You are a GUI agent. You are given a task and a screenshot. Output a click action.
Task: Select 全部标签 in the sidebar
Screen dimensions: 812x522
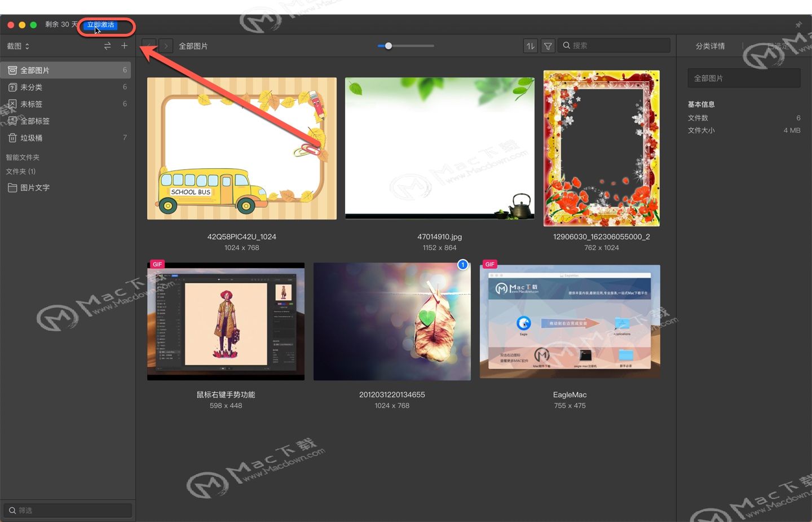click(67, 121)
